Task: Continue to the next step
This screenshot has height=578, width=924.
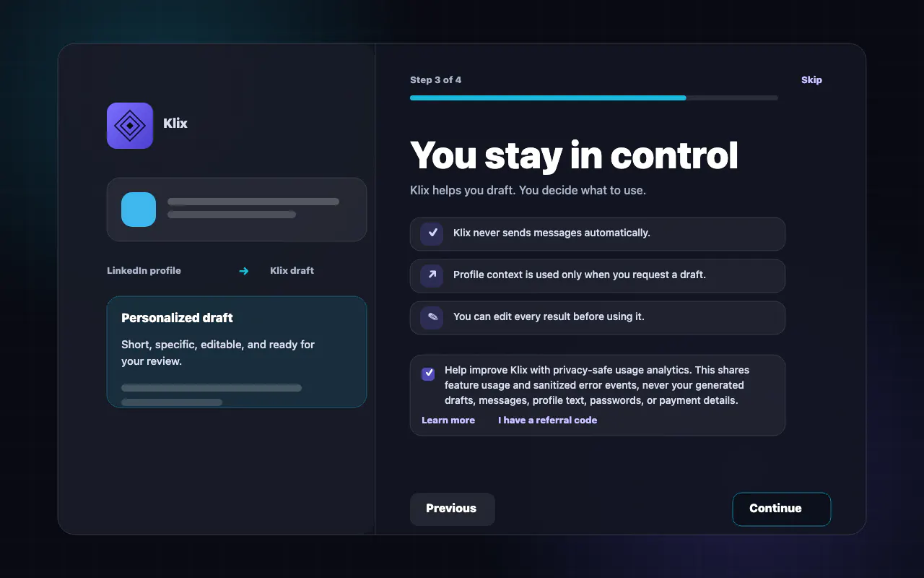Action: click(782, 509)
